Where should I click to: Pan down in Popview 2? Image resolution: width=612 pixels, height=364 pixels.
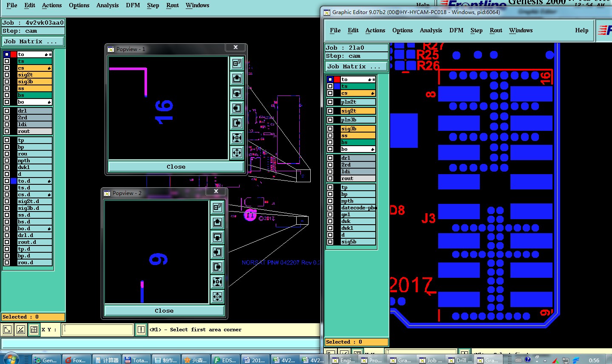tap(218, 237)
